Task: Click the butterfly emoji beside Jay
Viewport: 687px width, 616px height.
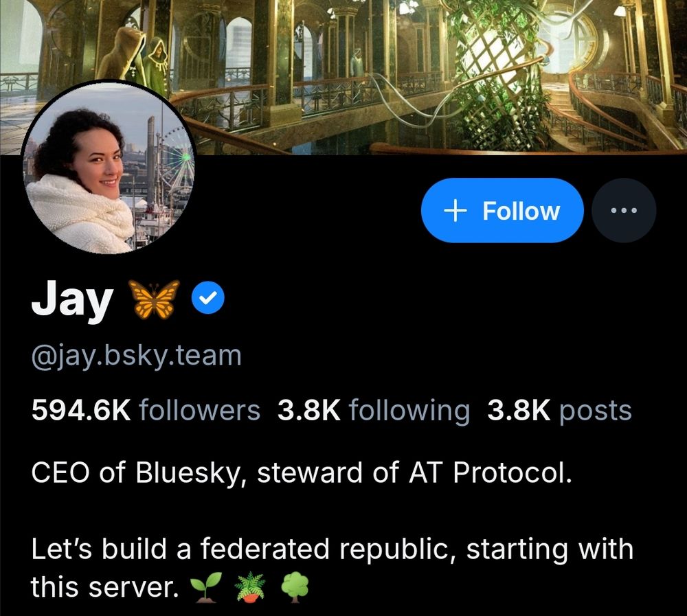Action: coord(153,299)
